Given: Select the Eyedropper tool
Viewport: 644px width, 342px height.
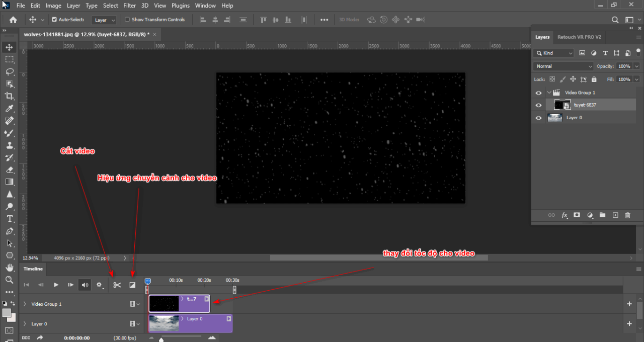Looking at the screenshot, I should pos(9,109).
